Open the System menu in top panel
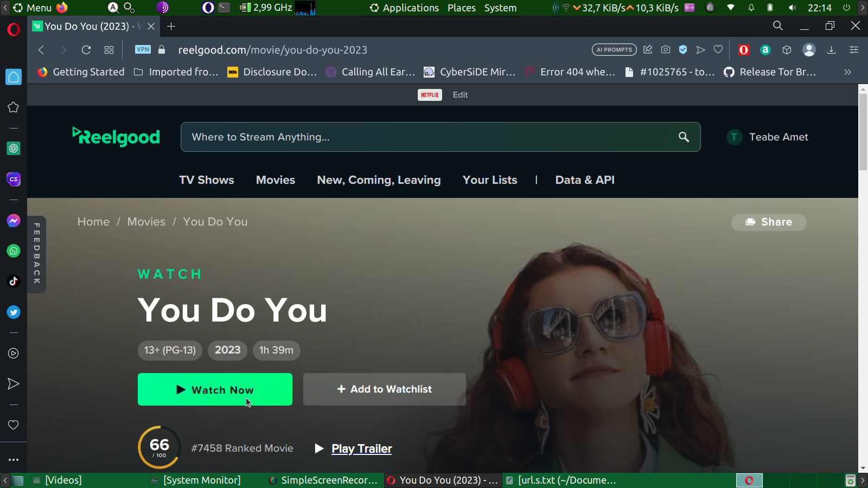 (500, 8)
